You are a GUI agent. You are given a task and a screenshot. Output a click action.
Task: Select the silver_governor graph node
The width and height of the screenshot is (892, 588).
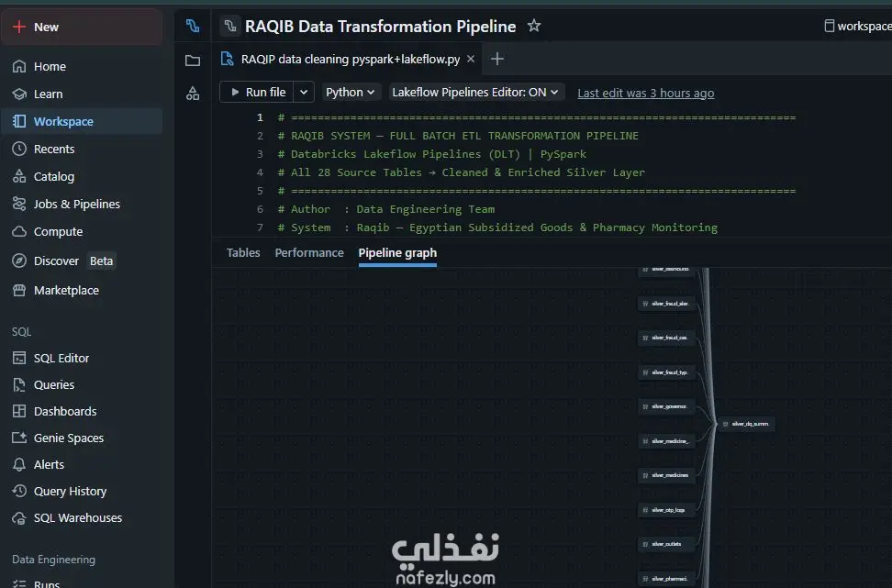pyautogui.click(x=666, y=406)
